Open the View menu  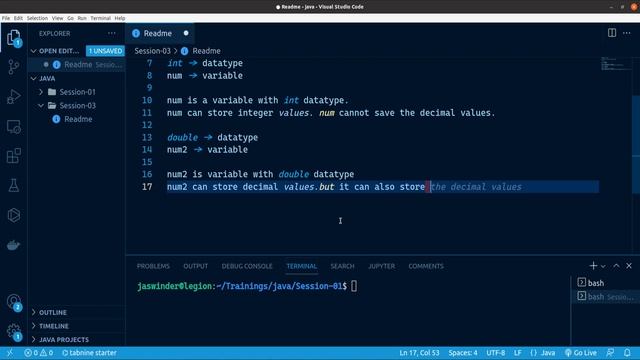58,18
